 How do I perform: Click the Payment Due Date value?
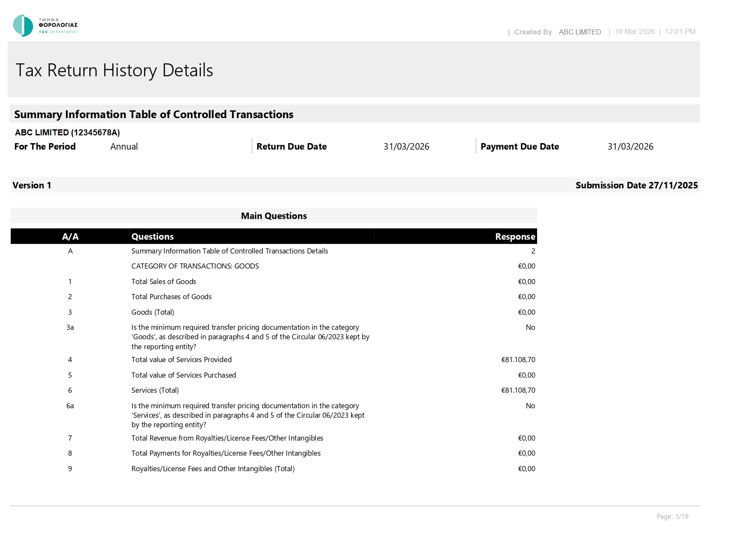[x=630, y=147]
